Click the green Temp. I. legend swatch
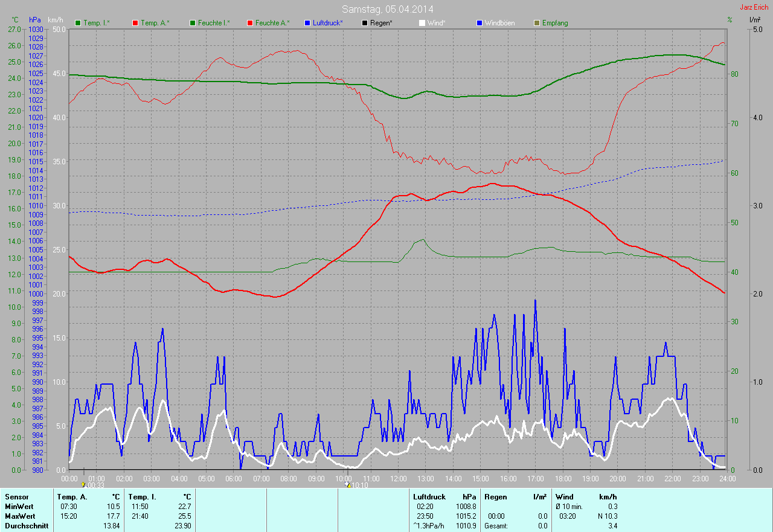The image size is (773, 532). click(78, 23)
